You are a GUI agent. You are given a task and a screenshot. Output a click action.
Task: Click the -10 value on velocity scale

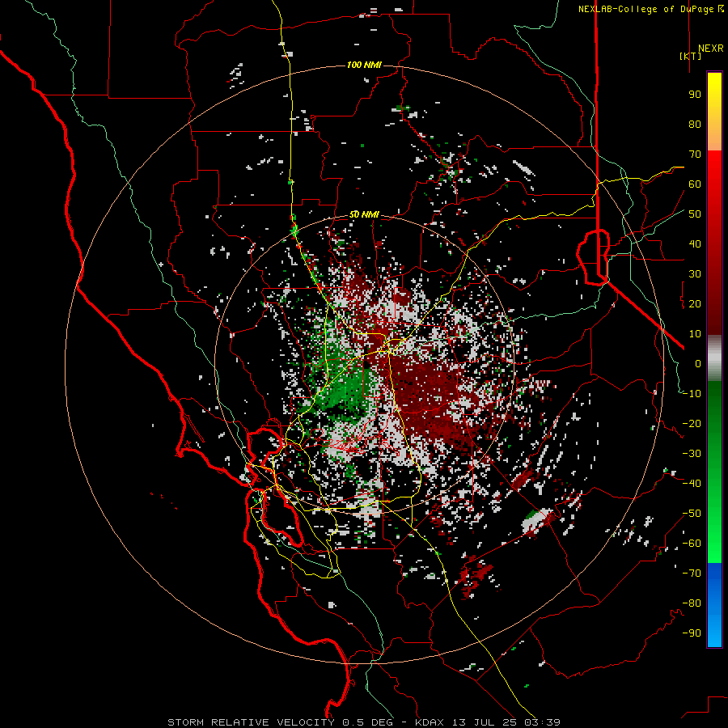[692, 394]
